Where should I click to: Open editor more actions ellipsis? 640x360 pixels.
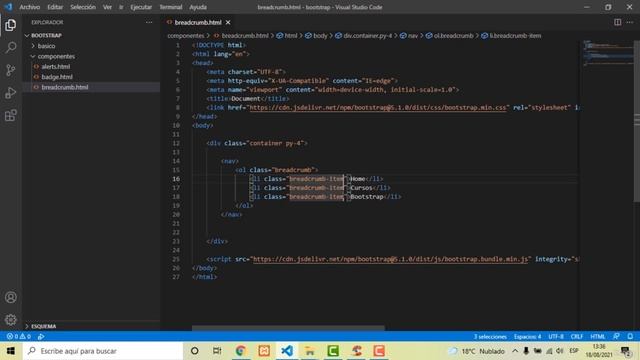click(630, 22)
